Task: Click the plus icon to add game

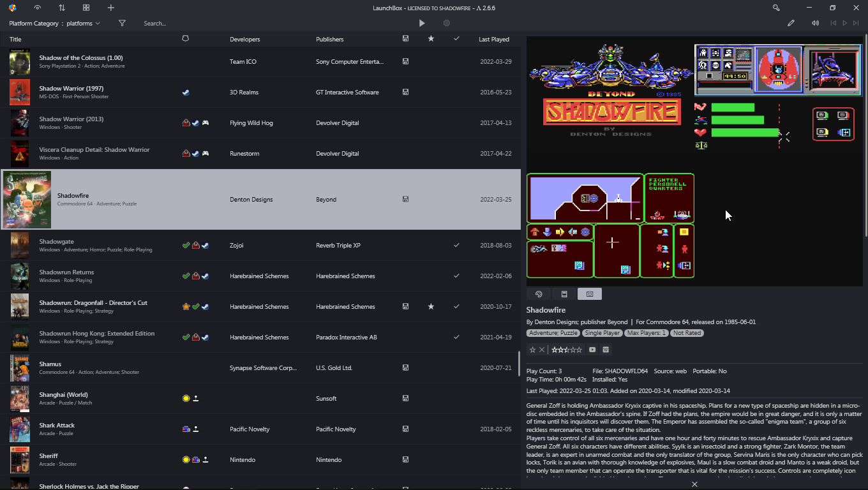Action: tap(111, 8)
